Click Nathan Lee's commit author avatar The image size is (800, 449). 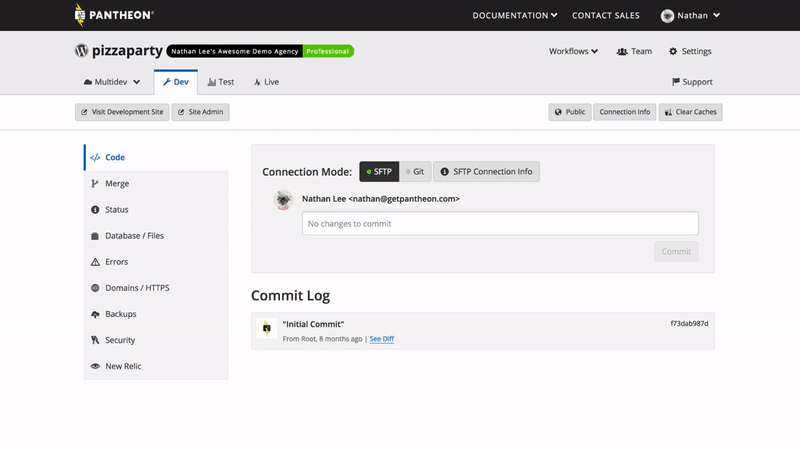[x=283, y=200]
